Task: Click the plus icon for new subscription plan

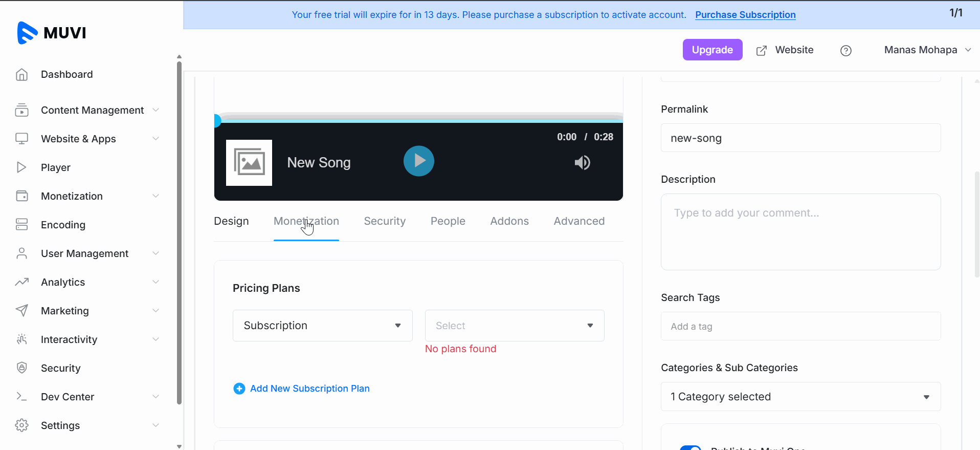Action: [x=239, y=389]
